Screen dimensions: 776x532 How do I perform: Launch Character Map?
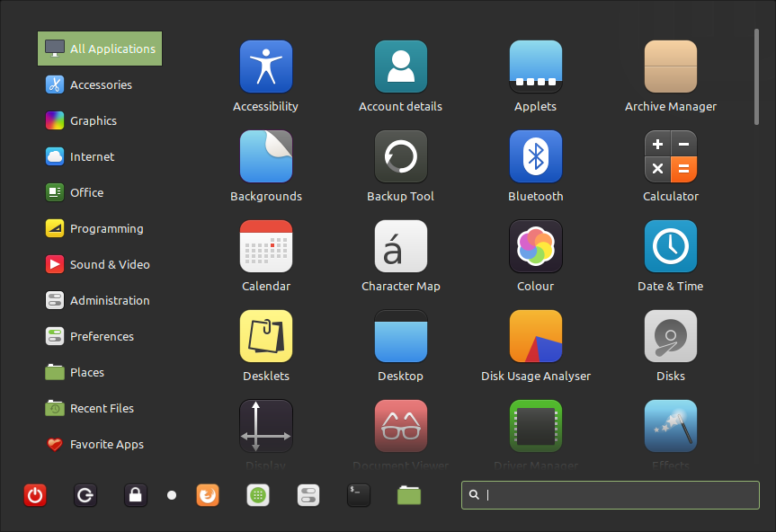pos(400,246)
